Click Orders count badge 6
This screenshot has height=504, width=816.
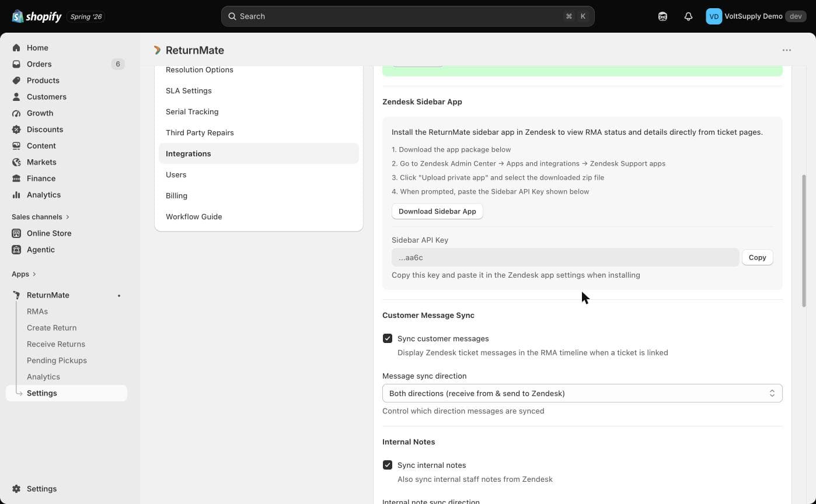[x=118, y=64]
